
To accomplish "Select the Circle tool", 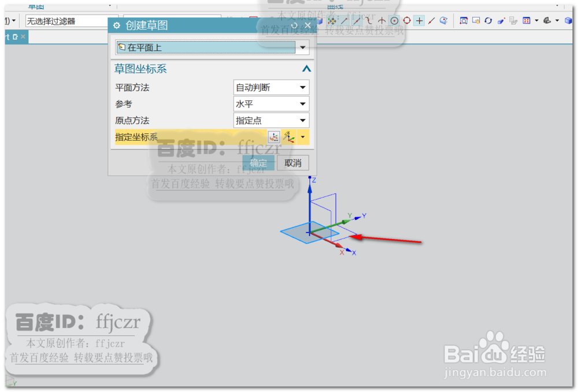I will pyautogui.click(x=394, y=21).
